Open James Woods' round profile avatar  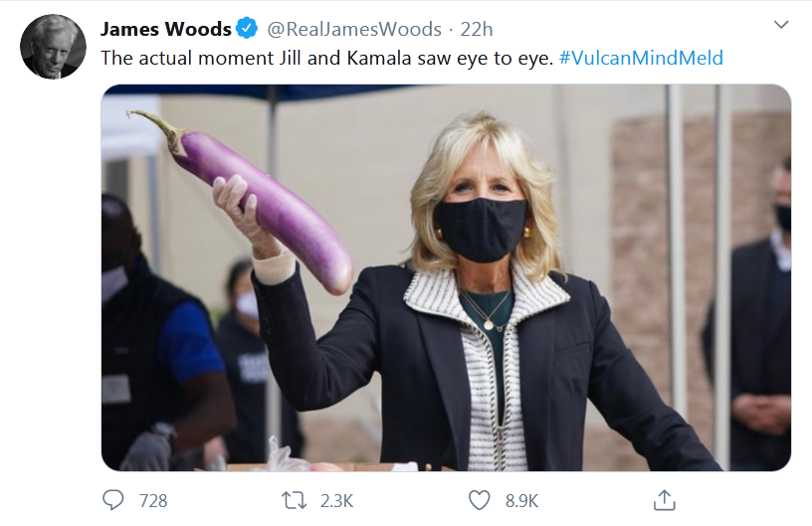point(53,47)
